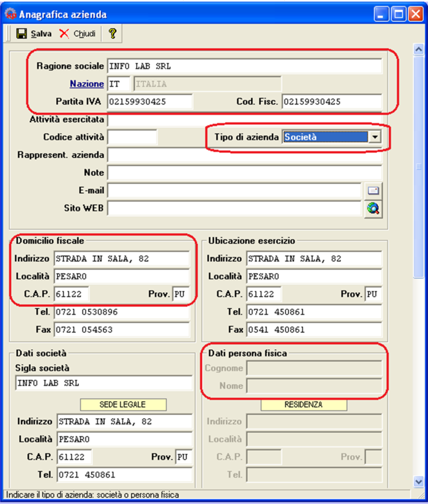428x504 pixels.
Task: Click scrollbar down arrow at bottom
Action: click(419, 481)
